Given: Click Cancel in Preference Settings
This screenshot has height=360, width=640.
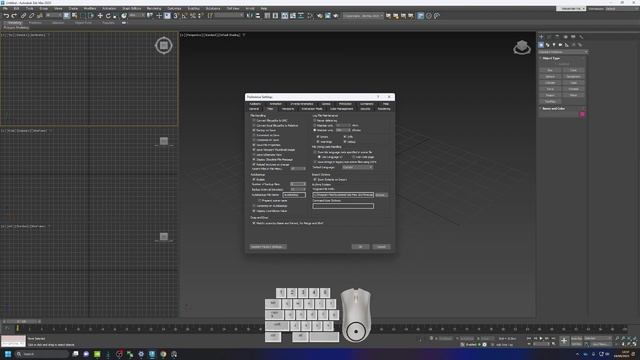Looking at the screenshot, I should [381, 247].
